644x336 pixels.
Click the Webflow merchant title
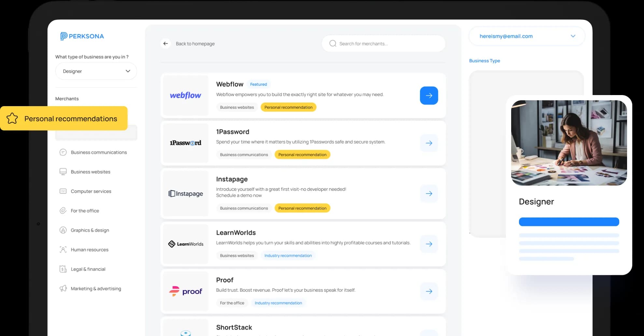click(x=230, y=84)
